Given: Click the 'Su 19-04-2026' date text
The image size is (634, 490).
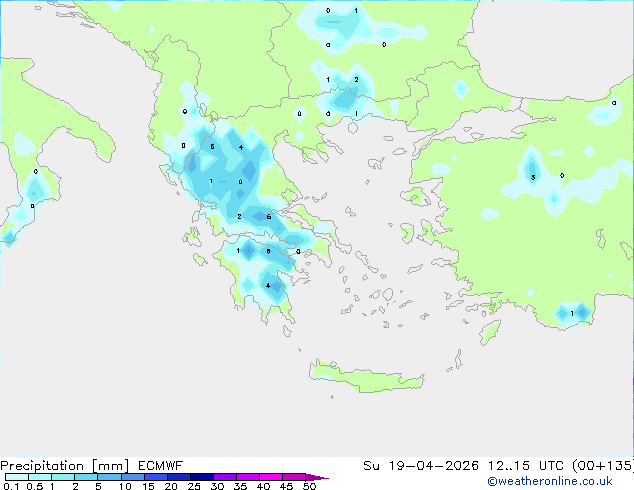Looking at the screenshot, I should pos(421,466).
